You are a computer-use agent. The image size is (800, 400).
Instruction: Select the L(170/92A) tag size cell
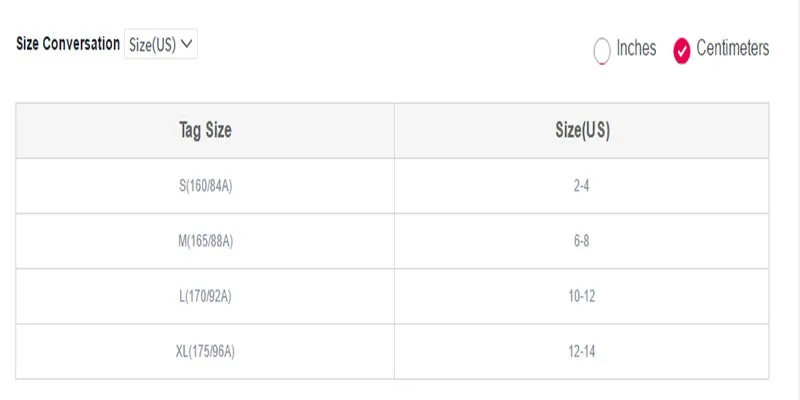(x=205, y=296)
